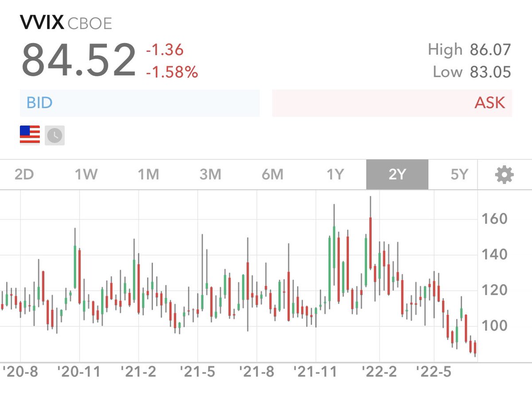532x399 pixels.
Task: Open chart settings gear icon
Action: click(x=505, y=175)
